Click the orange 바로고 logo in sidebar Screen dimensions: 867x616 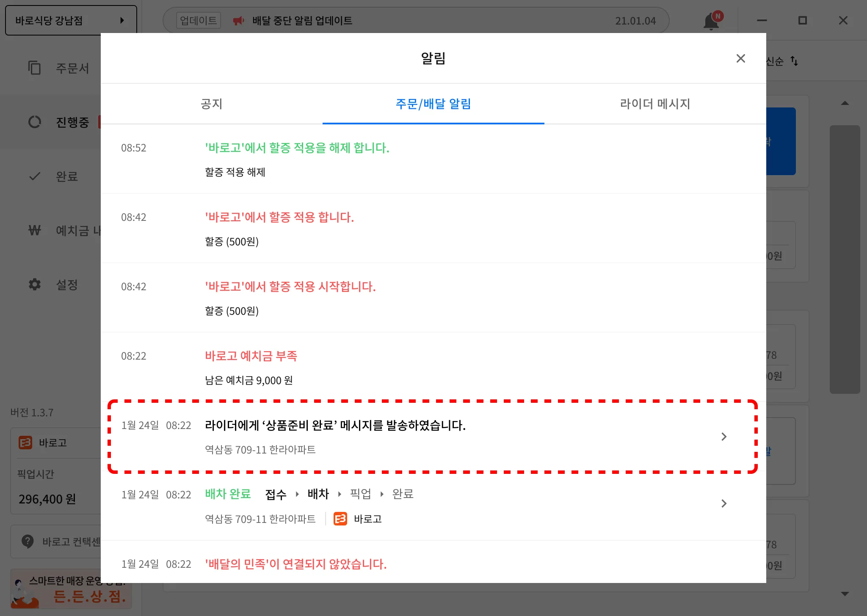[25, 443]
